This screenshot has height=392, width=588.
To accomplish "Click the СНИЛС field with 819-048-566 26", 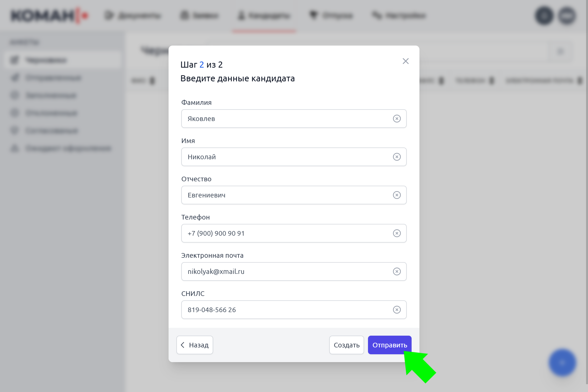I will click(294, 310).
